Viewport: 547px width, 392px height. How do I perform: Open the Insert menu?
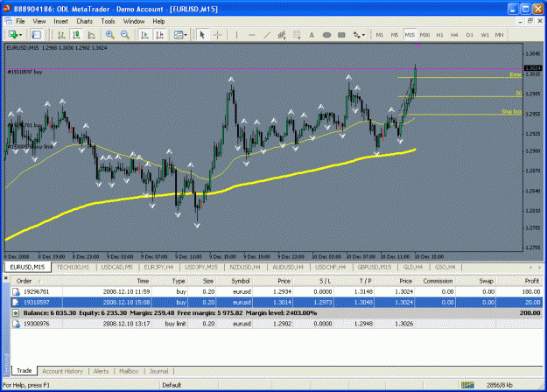(61, 21)
